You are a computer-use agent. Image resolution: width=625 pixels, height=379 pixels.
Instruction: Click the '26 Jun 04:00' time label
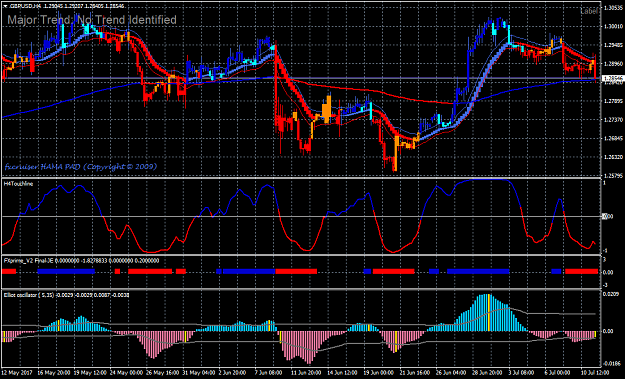[451, 373]
